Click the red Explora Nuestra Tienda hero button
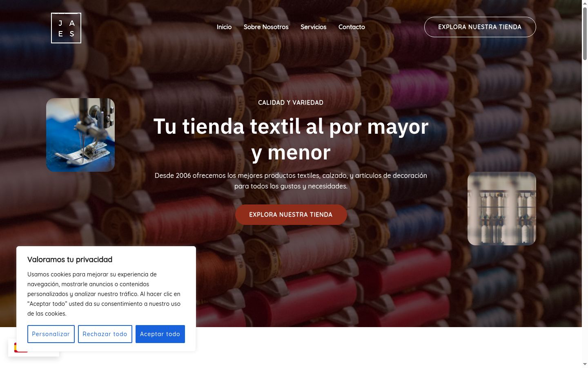 click(x=291, y=215)
